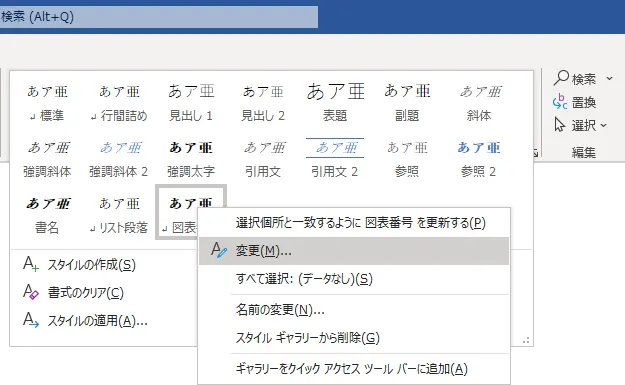
Task: Open the styles pane dialog launcher
Action: coord(536,153)
